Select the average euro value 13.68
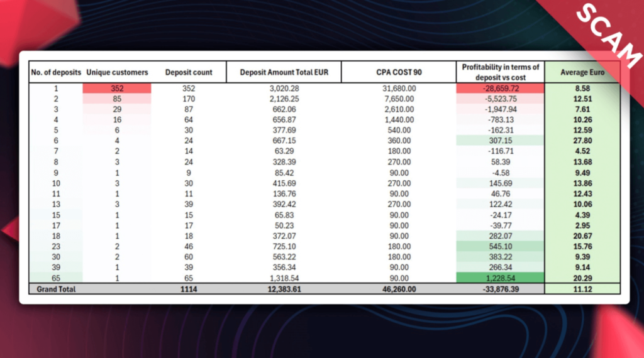 point(582,162)
